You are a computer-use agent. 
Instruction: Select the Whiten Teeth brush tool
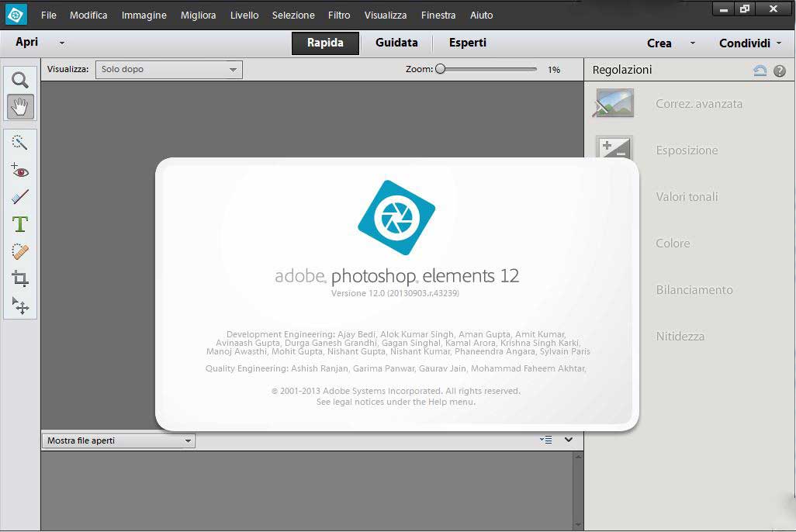(20, 197)
